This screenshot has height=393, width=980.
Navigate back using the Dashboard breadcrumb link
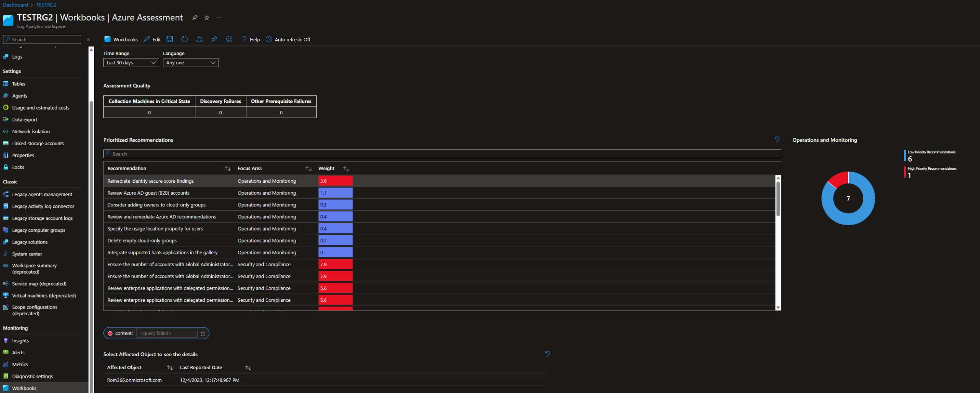tap(15, 5)
